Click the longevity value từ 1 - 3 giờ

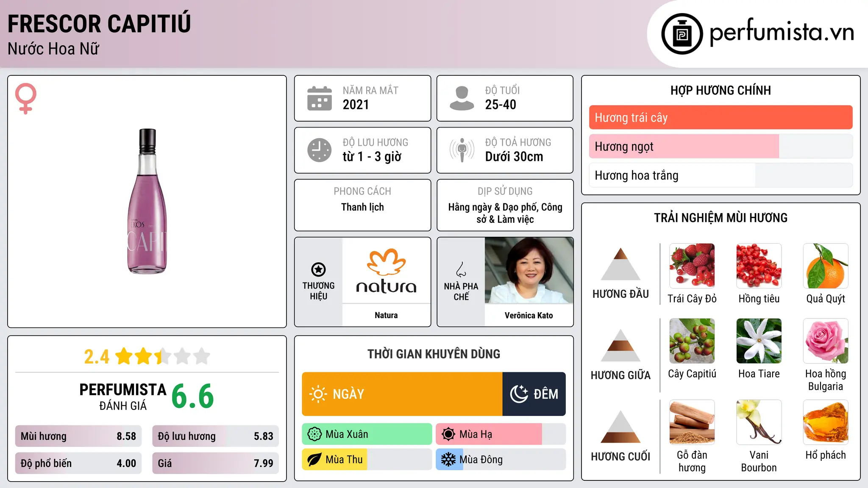click(372, 157)
